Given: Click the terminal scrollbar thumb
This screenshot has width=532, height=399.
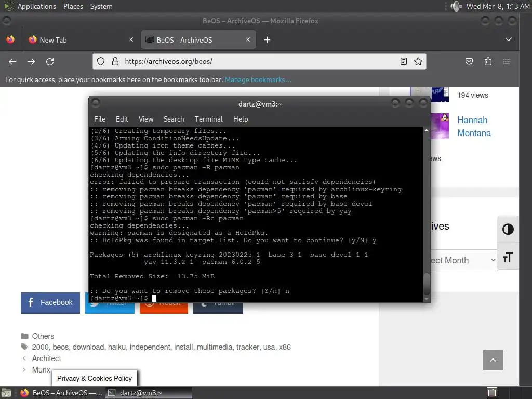Looking at the screenshot, I should (427, 284).
